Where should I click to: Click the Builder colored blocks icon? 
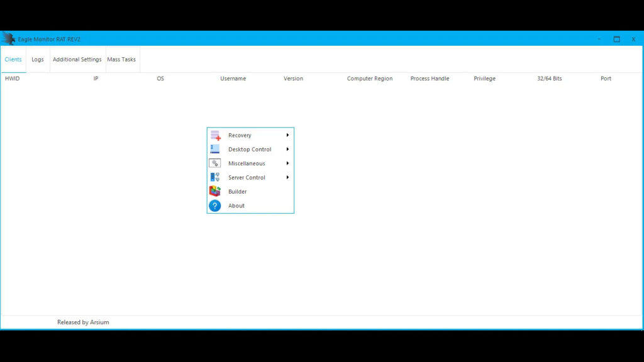215,191
